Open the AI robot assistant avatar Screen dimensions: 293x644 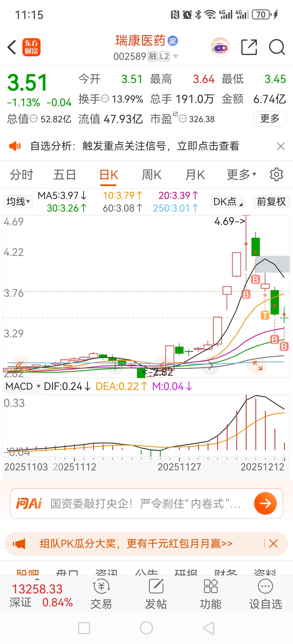pos(220,47)
